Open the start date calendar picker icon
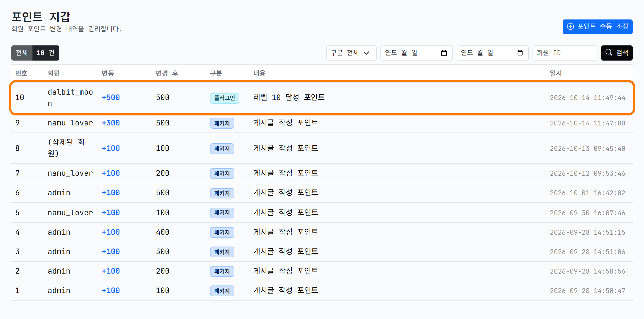 (444, 53)
